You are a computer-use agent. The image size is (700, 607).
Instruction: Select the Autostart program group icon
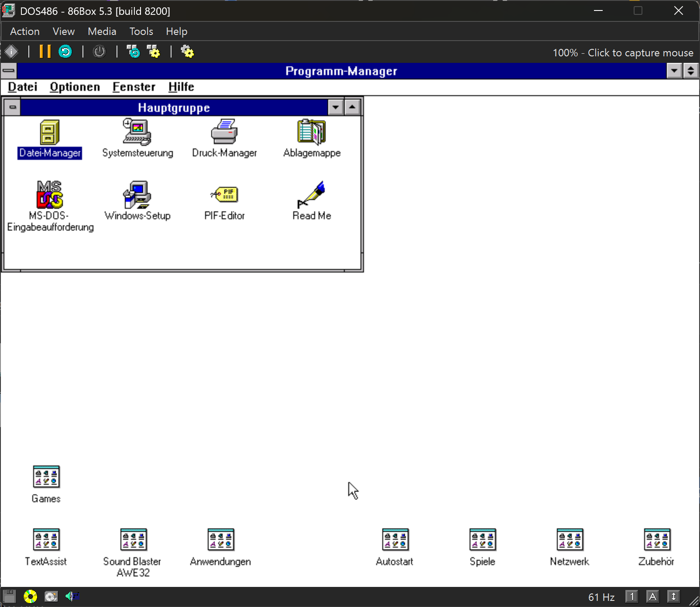[x=395, y=539]
